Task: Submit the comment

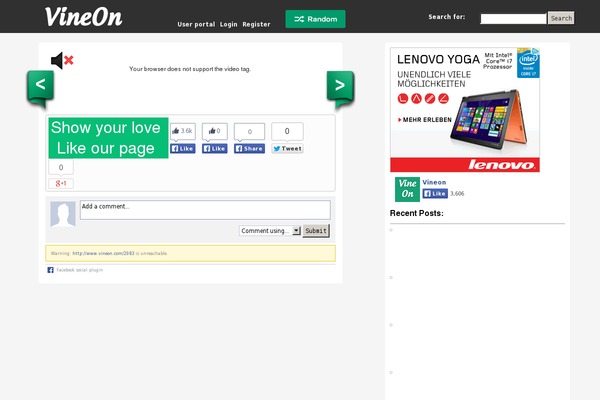Action: (316, 230)
